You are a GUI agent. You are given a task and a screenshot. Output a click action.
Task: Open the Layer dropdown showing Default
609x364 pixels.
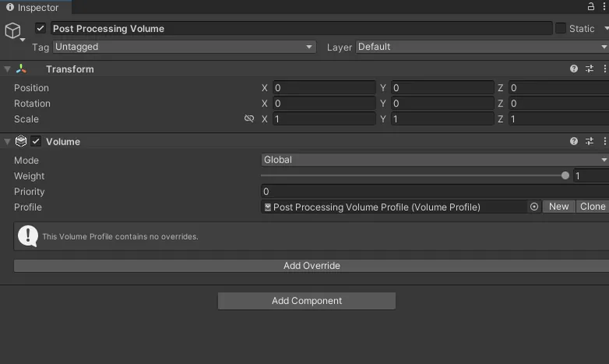[482, 47]
